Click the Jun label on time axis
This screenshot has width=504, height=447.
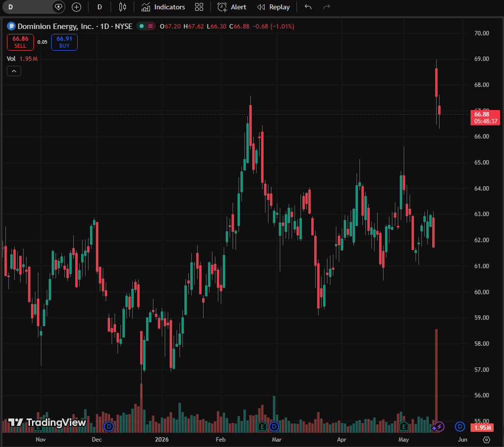coord(463,440)
